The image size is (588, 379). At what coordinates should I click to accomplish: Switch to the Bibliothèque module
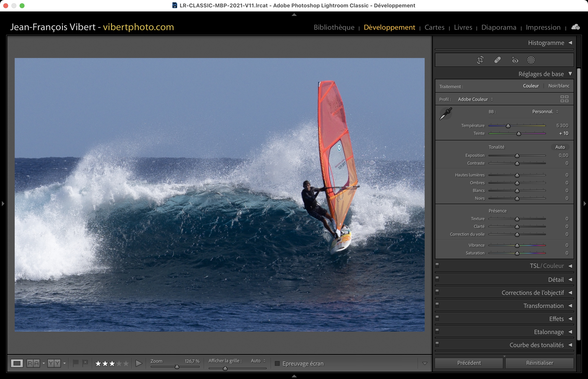(334, 27)
